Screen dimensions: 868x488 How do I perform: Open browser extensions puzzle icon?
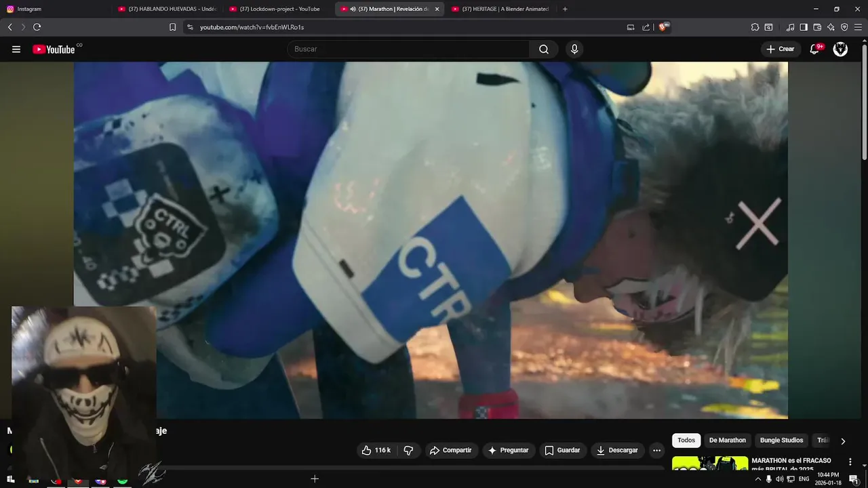pos(755,27)
